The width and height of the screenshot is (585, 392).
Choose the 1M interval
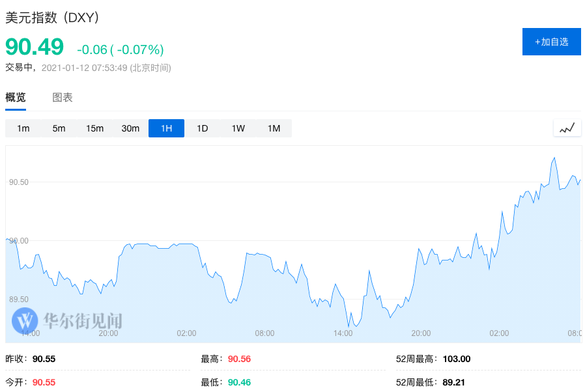[274, 128]
